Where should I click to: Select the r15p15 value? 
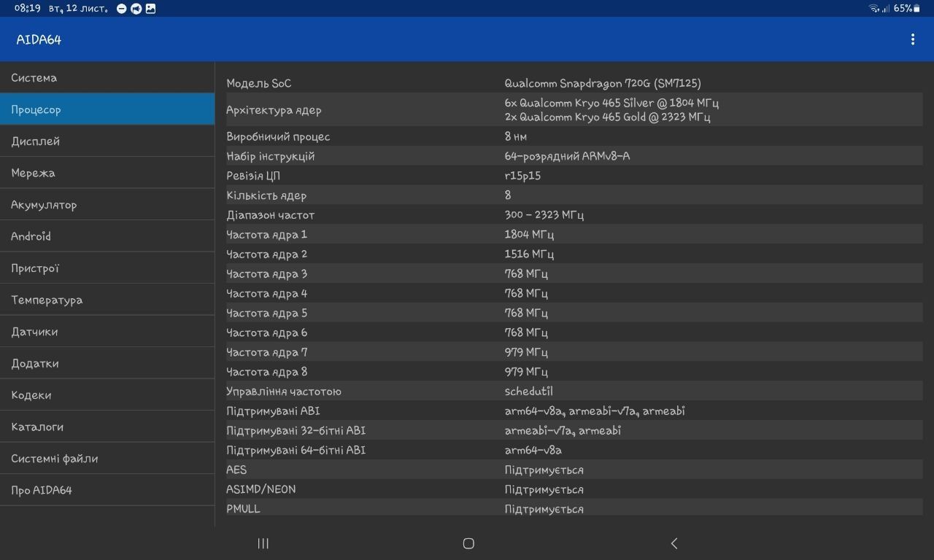point(522,176)
